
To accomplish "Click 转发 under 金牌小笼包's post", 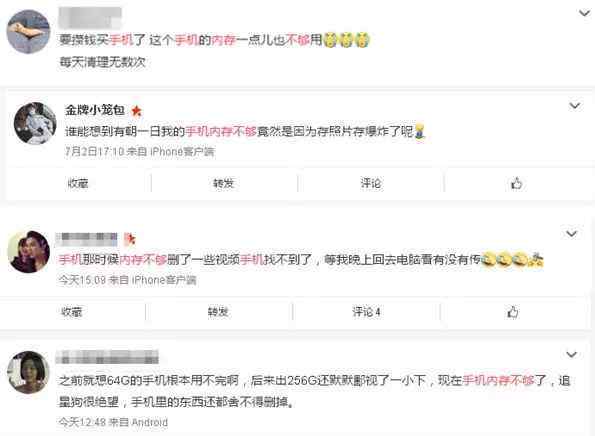I will pyautogui.click(x=224, y=183).
